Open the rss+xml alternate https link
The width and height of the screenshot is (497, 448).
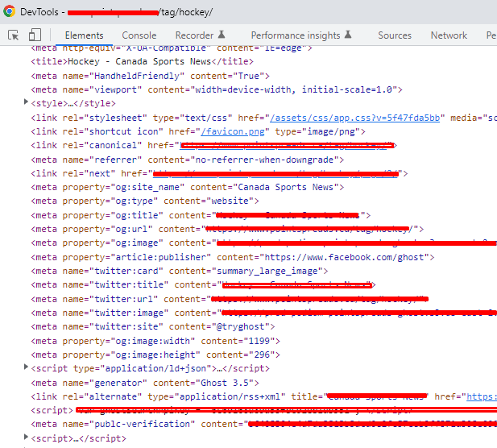(x=482, y=396)
